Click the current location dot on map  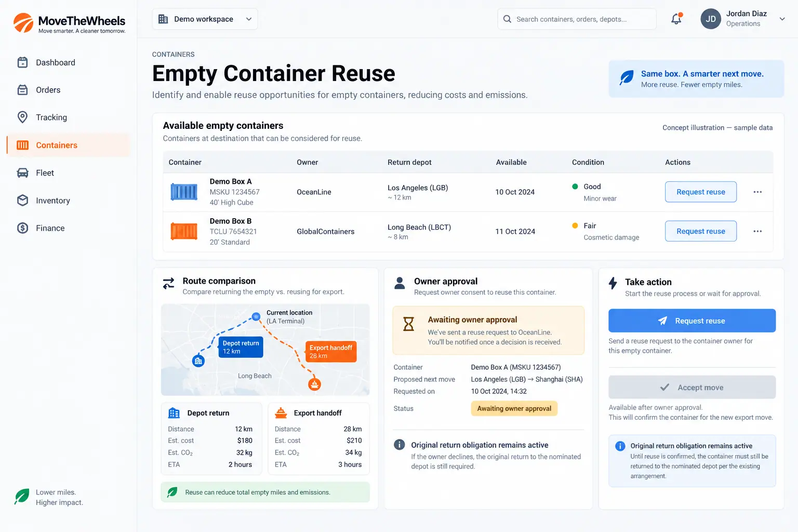point(256,316)
